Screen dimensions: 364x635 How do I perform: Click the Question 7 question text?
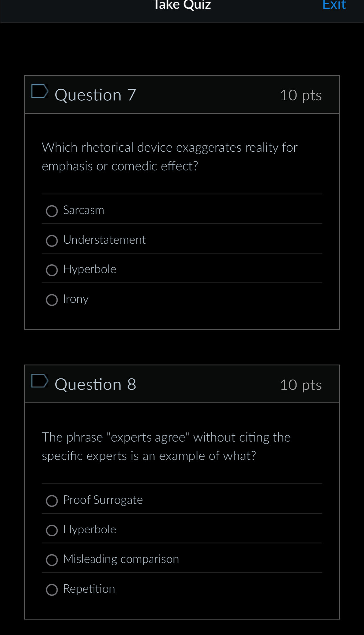(169, 156)
